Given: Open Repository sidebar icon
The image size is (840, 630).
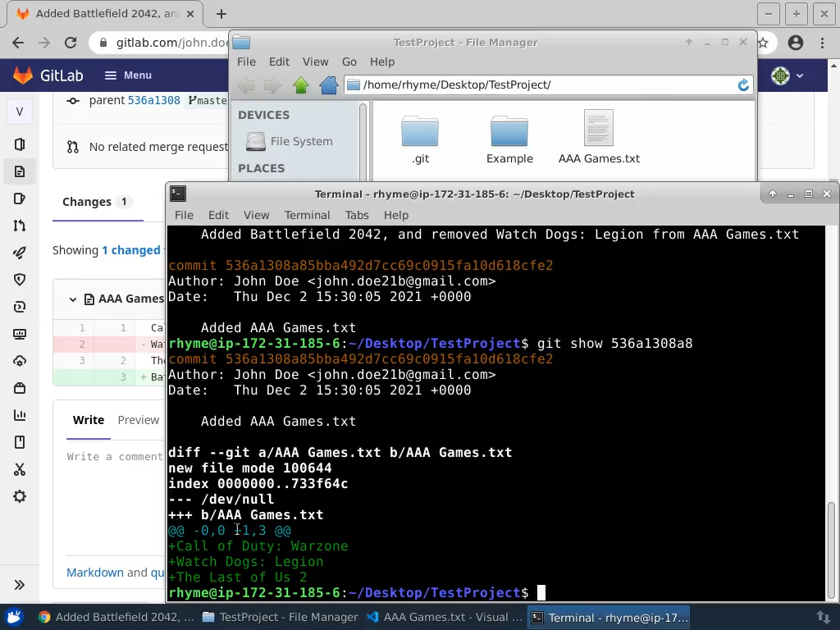Looking at the screenshot, I should tap(20, 171).
